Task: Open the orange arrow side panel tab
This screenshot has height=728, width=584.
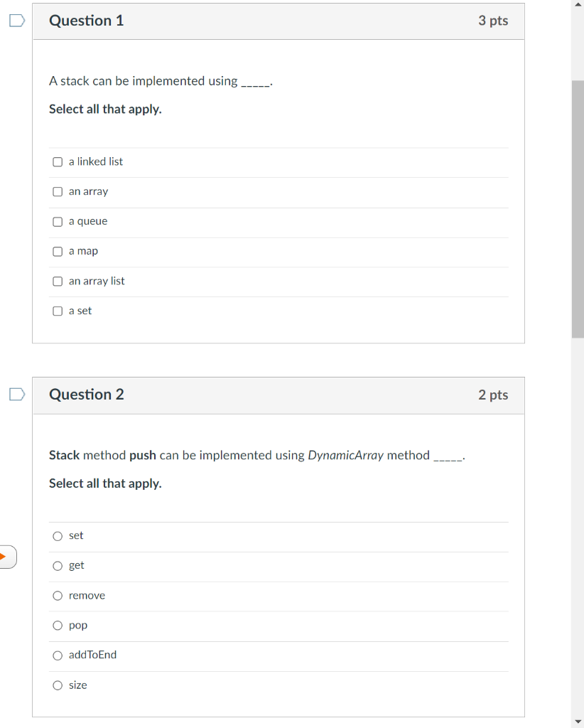Action: [7, 557]
